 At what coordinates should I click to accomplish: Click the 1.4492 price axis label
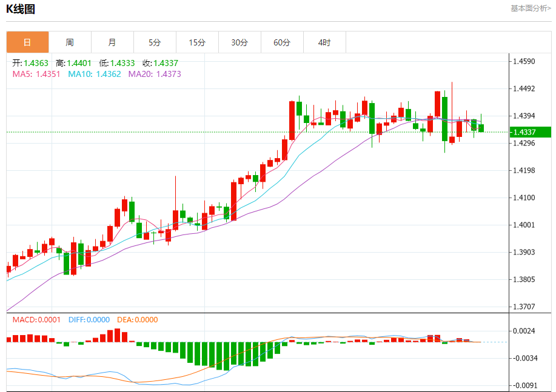(524, 88)
